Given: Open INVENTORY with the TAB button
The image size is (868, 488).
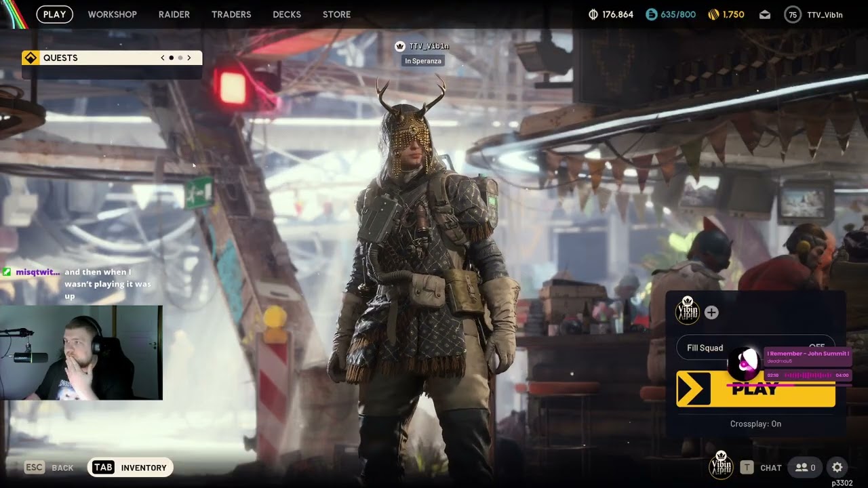Looking at the screenshot, I should coord(130,467).
